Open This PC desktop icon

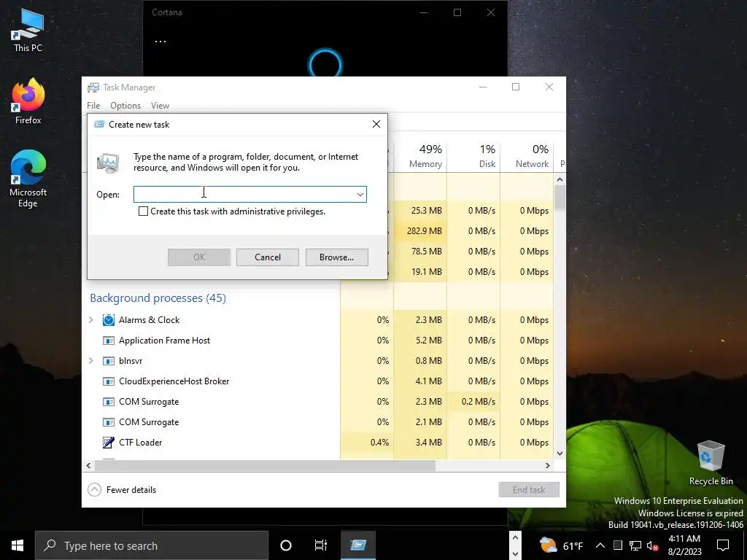28,30
